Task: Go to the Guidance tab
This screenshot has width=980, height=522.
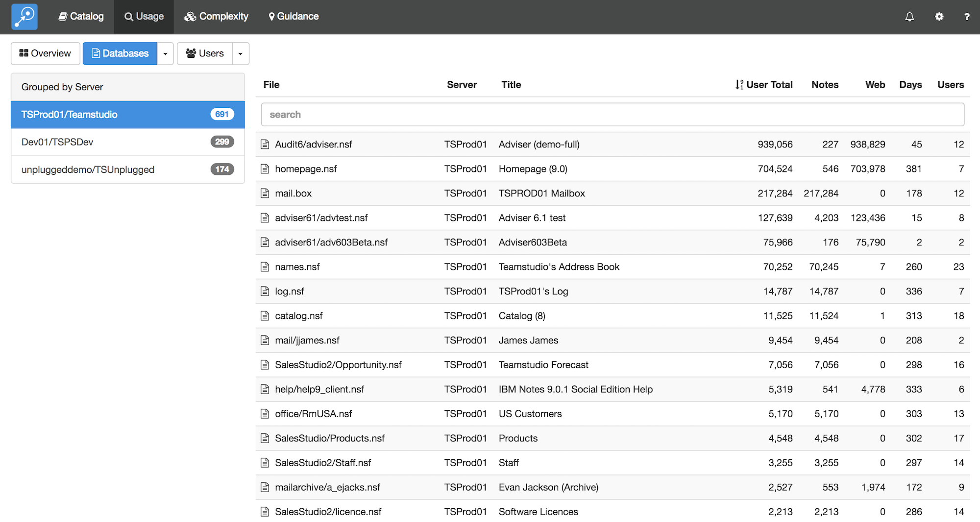Action: pos(294,17)
